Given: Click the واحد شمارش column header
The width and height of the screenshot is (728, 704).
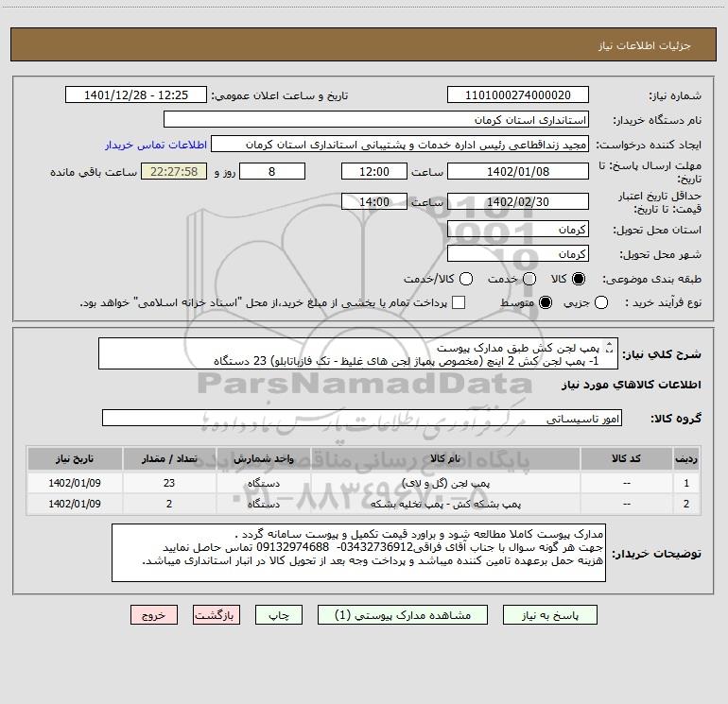Looking at the screenshot, I should pyautogui.click(x=263, y=458).
